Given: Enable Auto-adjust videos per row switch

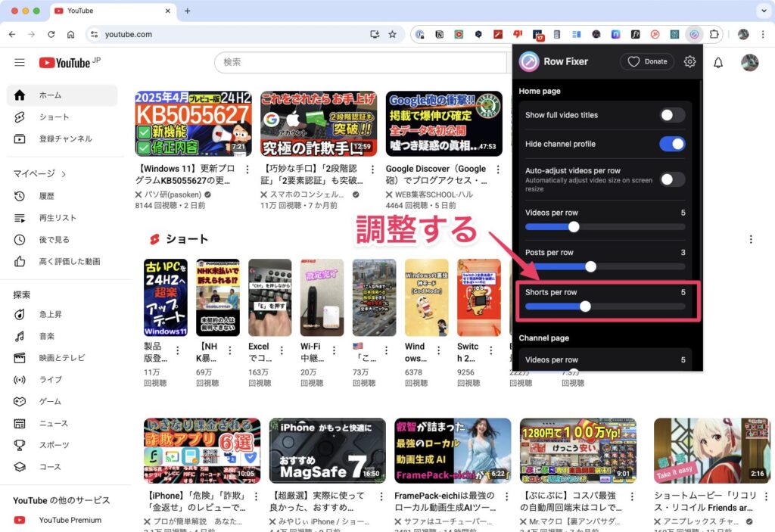Looking at the screenshot, I should [672, 179].
